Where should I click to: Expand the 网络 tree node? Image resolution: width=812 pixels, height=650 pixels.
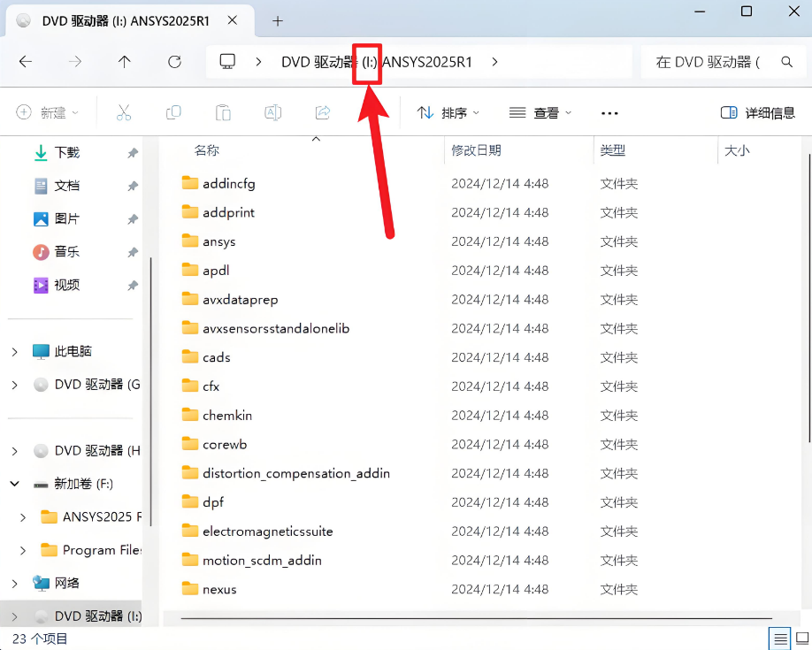(14, 584)
